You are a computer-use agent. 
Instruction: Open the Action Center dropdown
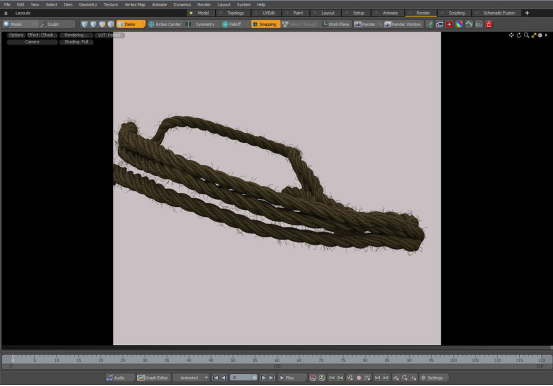pyautogui.click(x=165, y=24)
